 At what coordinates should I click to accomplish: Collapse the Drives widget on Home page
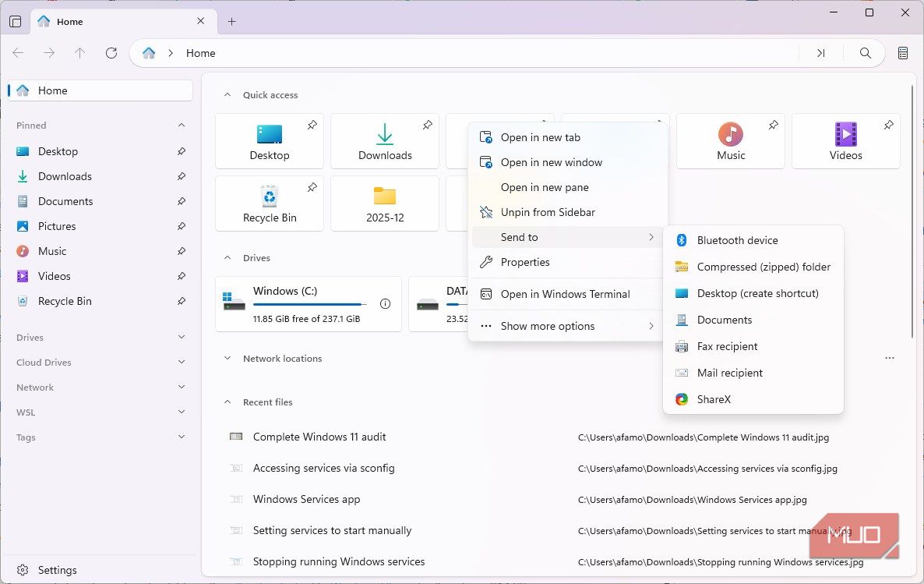tap(227, 258)
